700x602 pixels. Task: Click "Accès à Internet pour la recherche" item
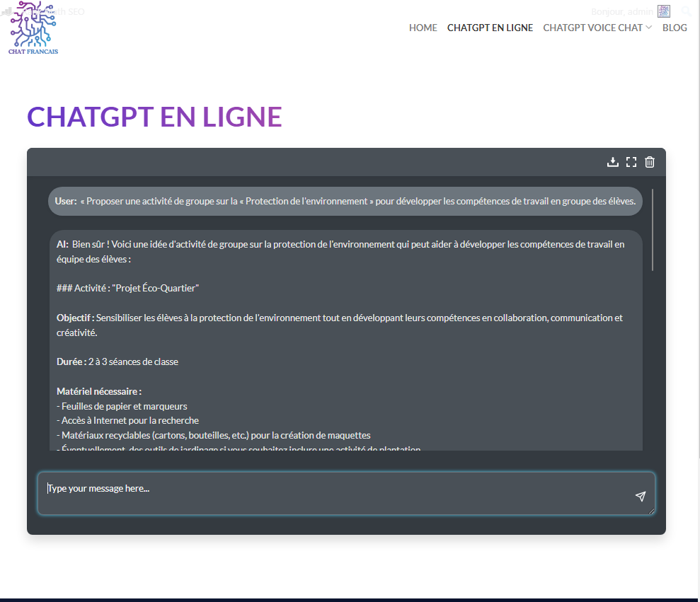point(127,420)
